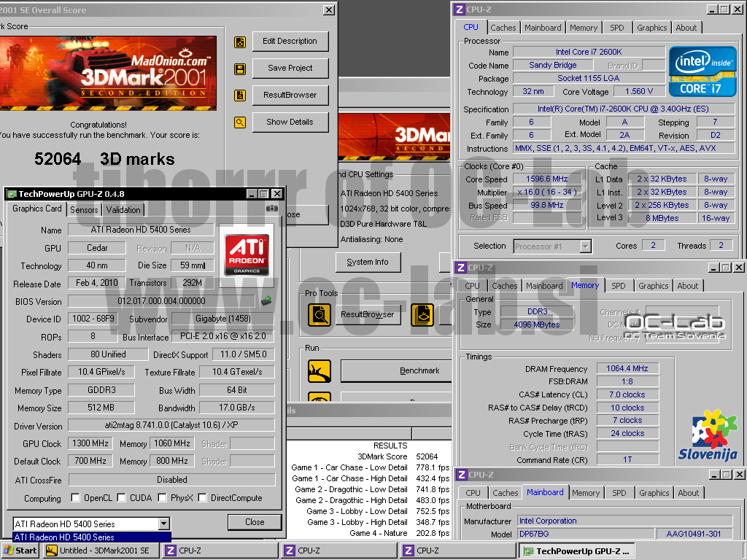Viewport: 747px width, 560px height.
Task: Open Graphics tab in top CPU-Z window
Action: 651,28
